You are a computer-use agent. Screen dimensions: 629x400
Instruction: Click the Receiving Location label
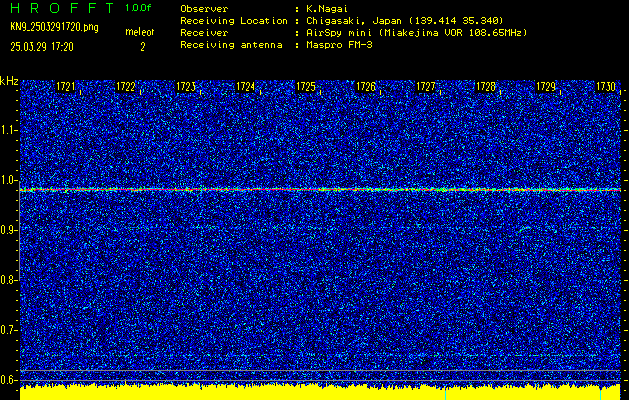[x=234, y=20]
